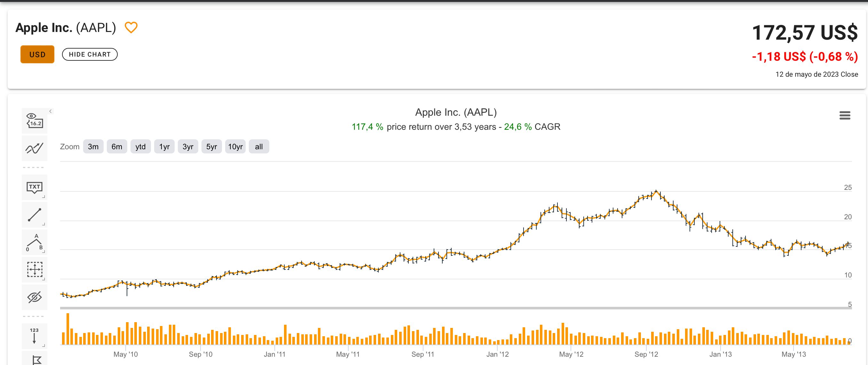Select the indicators trend lines tool
Screen dimensions: 868x365
pyautogui.click(x=34, y=148)
